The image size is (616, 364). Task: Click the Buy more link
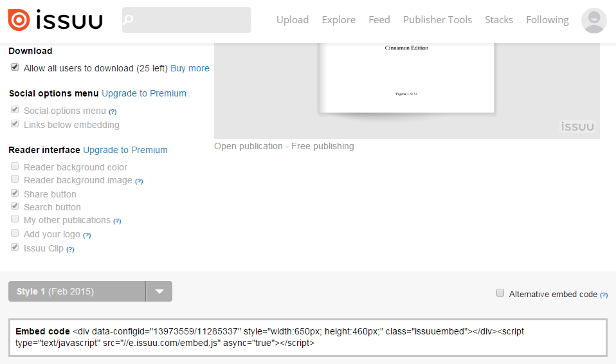[x=190, y=68]
